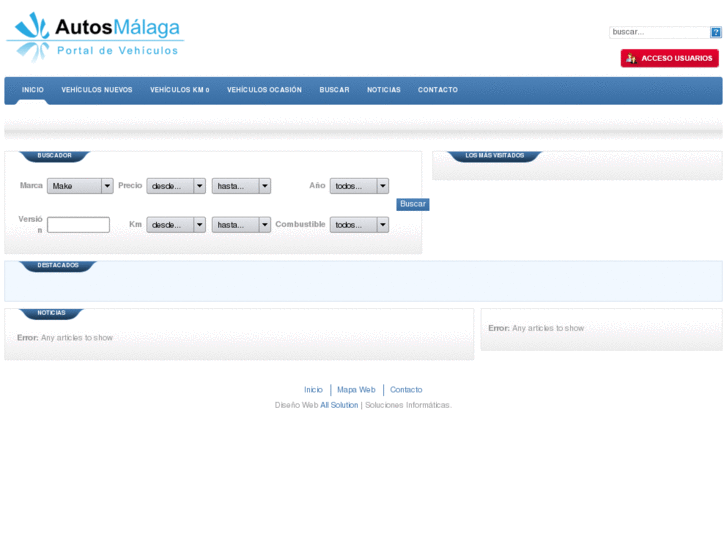Image resolution: width=727 pixels, height=545 pixels.
Task: Click error text in right side panel
Action: pos(536,328)
